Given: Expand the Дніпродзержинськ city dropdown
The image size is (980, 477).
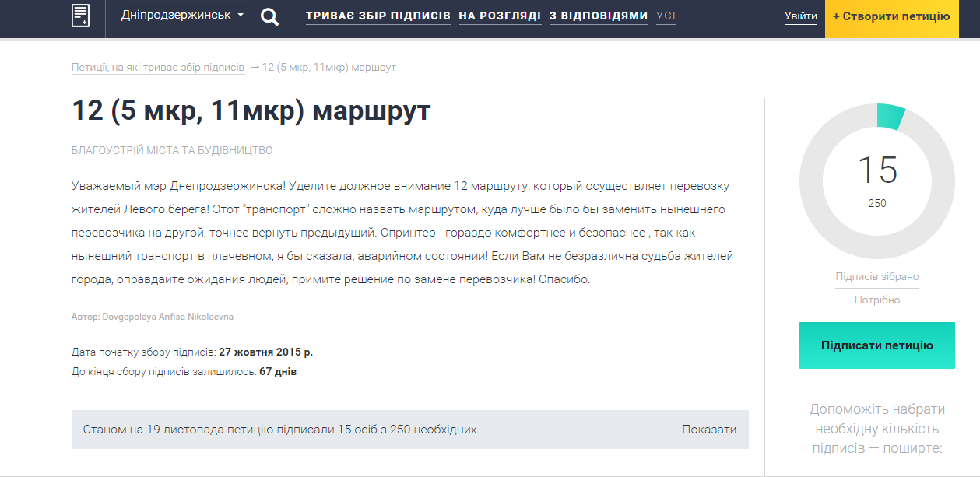Looking at the screenshot, I should (x=182, y=16).
